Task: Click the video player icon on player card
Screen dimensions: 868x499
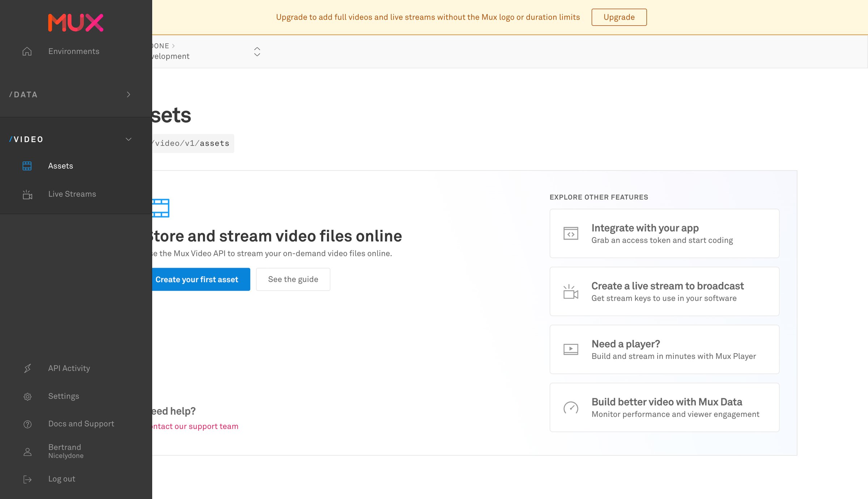Action: (571, 349)
